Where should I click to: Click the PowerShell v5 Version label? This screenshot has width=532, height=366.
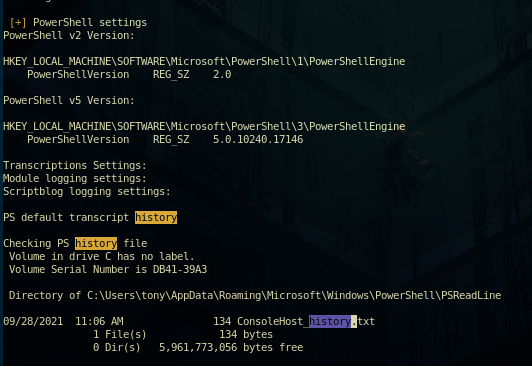pos(69,100)
